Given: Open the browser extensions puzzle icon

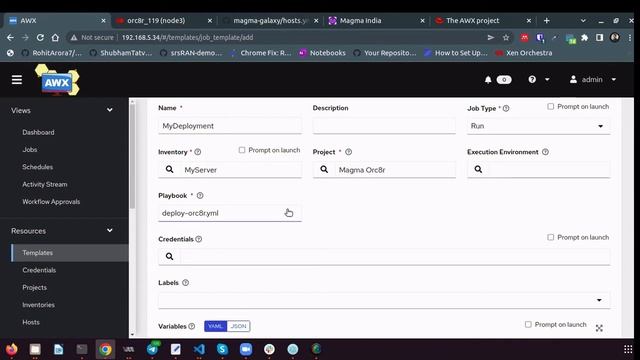Looking at the screenshot, I should [585, 38].
